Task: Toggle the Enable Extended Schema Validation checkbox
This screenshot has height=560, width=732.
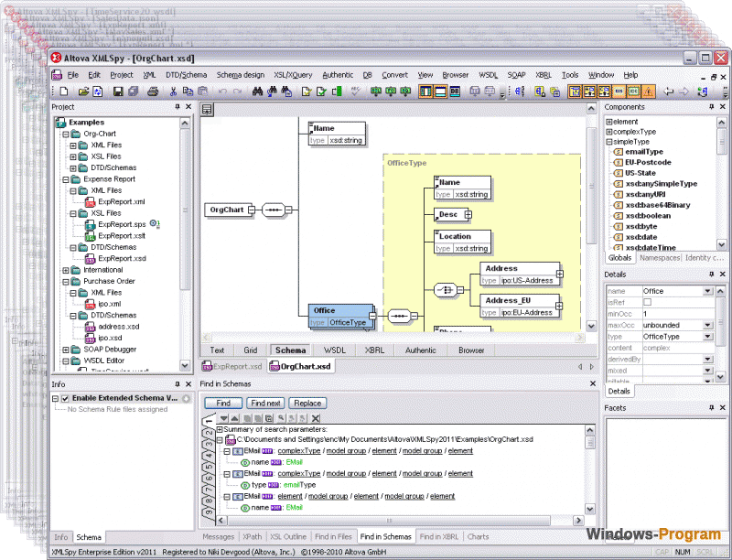Action: 65,399
